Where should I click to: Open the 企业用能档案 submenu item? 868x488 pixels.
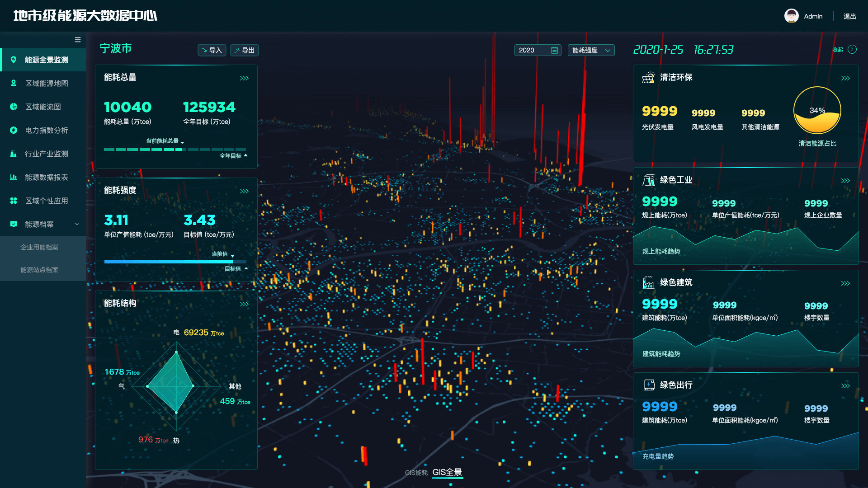coord(39,247)
